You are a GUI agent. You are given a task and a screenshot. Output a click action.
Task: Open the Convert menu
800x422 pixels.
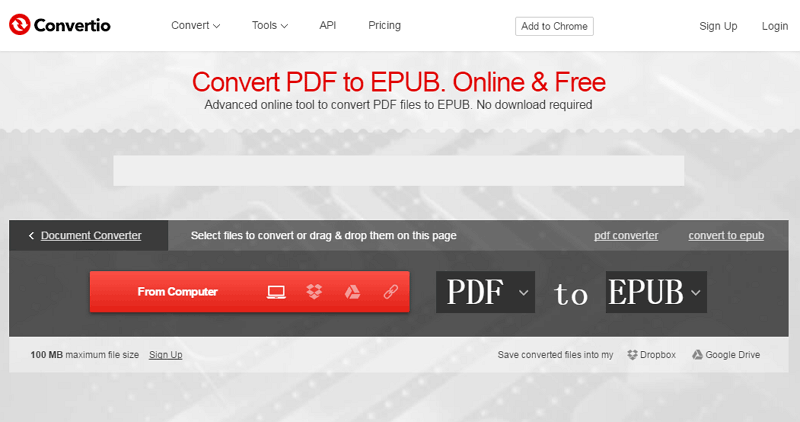(195, 26)
